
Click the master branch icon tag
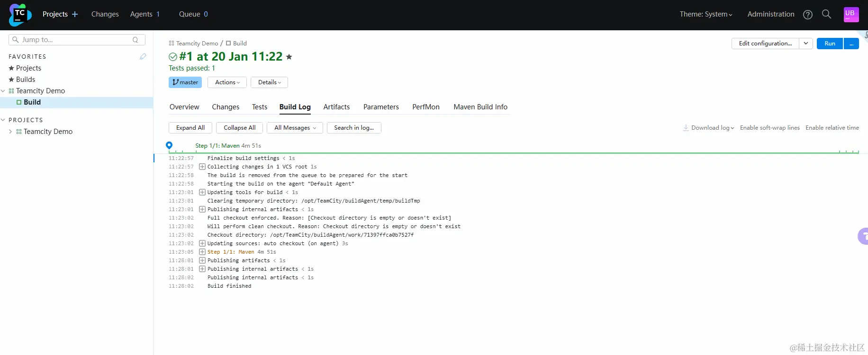175,82
